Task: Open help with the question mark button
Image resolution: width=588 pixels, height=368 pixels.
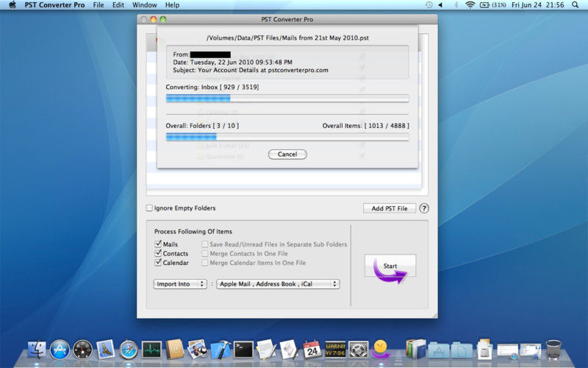Action: (424, 208)
